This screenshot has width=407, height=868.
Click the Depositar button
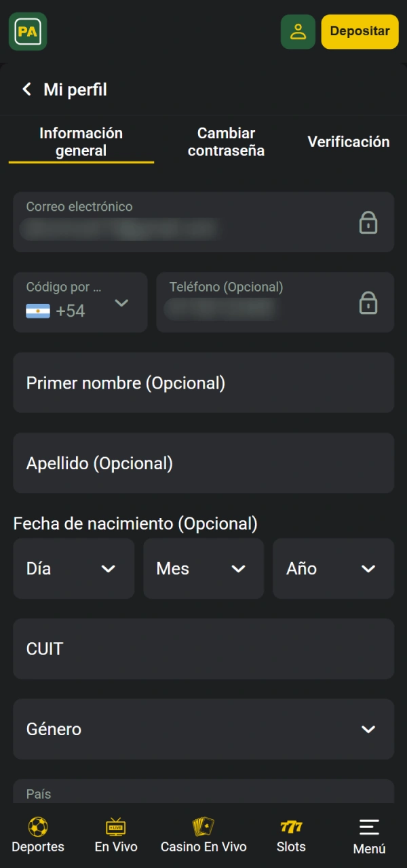360,31
